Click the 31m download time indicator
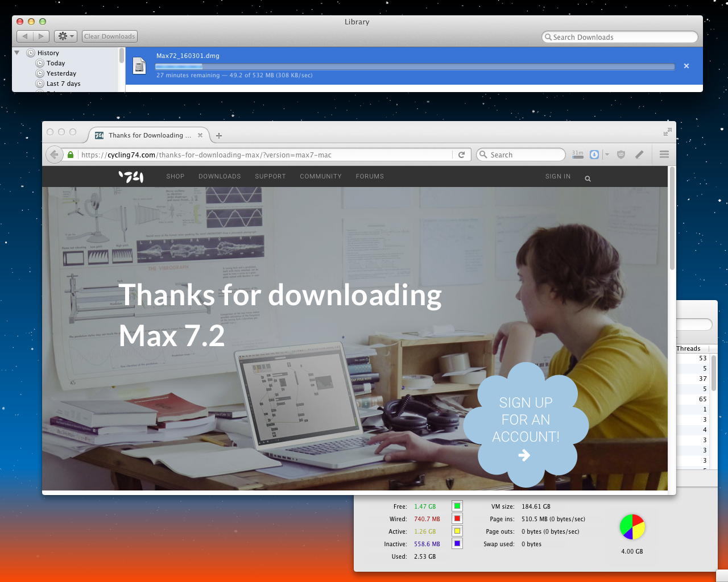728x582 pixels. 578,153
